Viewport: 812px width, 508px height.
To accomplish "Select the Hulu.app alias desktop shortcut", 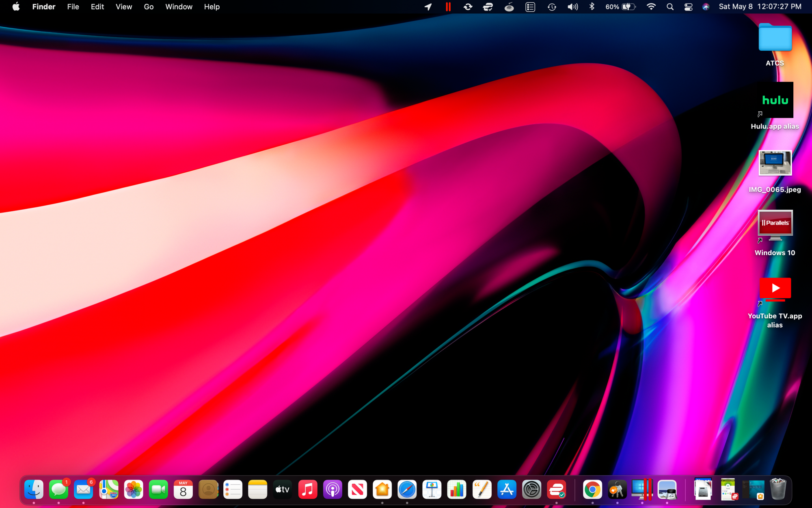I will tap(775, 100).
